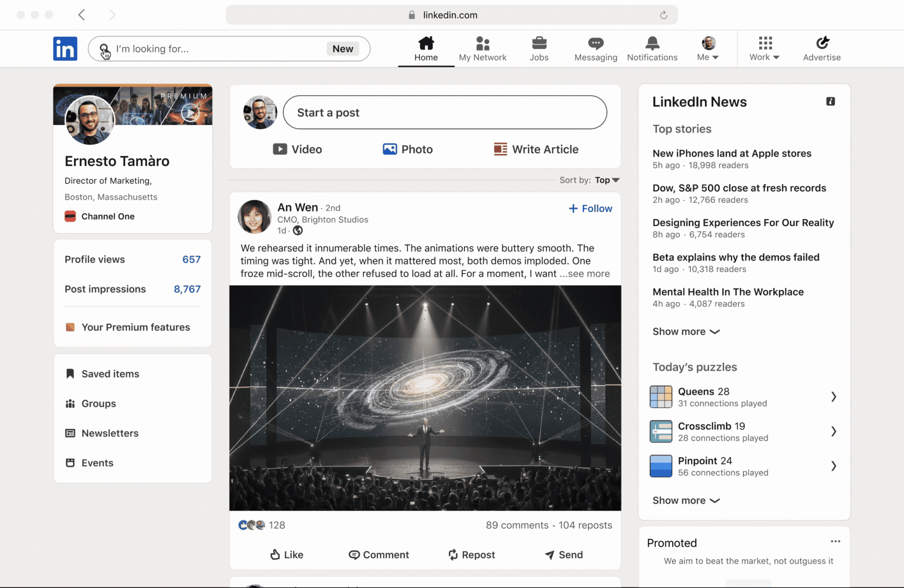Click the Video post icon
Screen dimensions: 904x588
pos(280,149)
